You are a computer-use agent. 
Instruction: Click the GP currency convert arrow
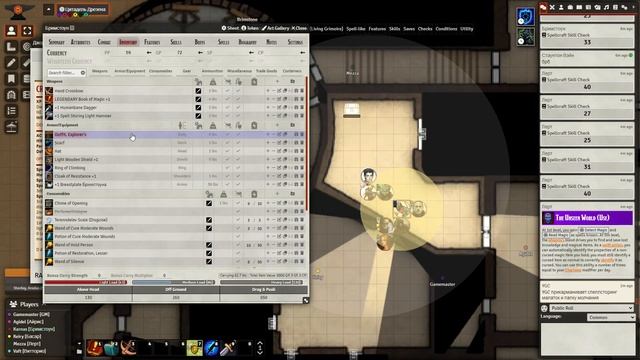[x=200, y=53]
